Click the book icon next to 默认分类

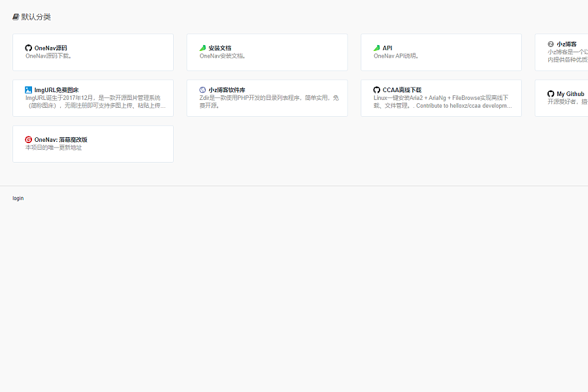(x=16, y=17)
